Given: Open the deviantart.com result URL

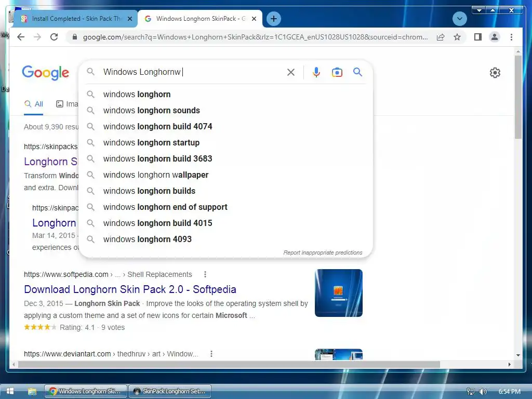Looking at the screenshot, I should pyautogui.click(x=111, y=354).
